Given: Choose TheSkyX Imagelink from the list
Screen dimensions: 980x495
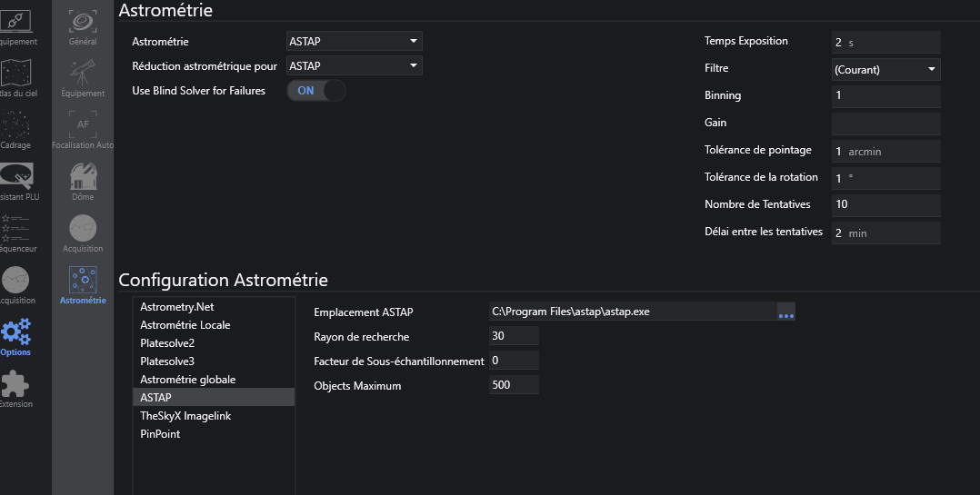Looking at the screenshot, I should tap(185, 416).
